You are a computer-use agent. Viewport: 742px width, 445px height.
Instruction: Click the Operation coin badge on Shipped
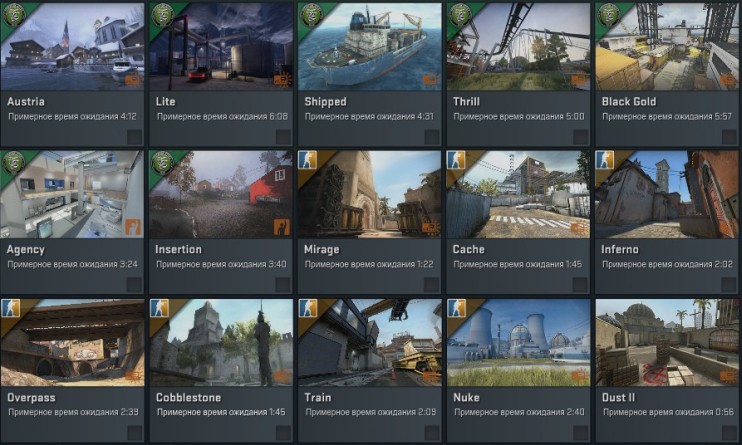click(310, 16)
